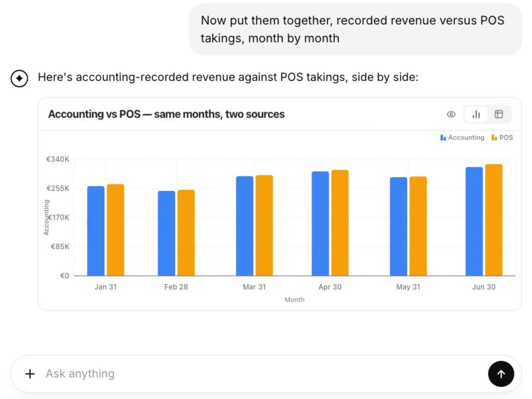The height and width of the screenshot is (399, 532).
Task: Click the 'Jun 30' axis label
Action: [484, 287]
